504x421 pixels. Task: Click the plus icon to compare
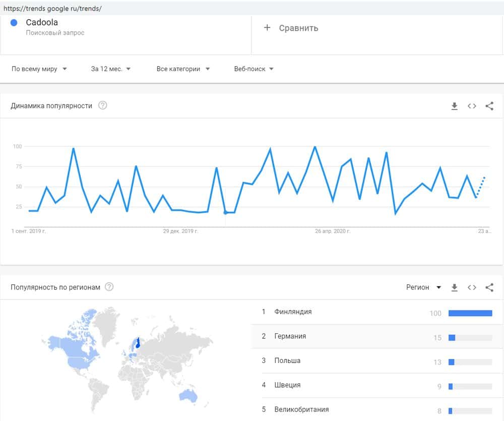coord(267,28)
